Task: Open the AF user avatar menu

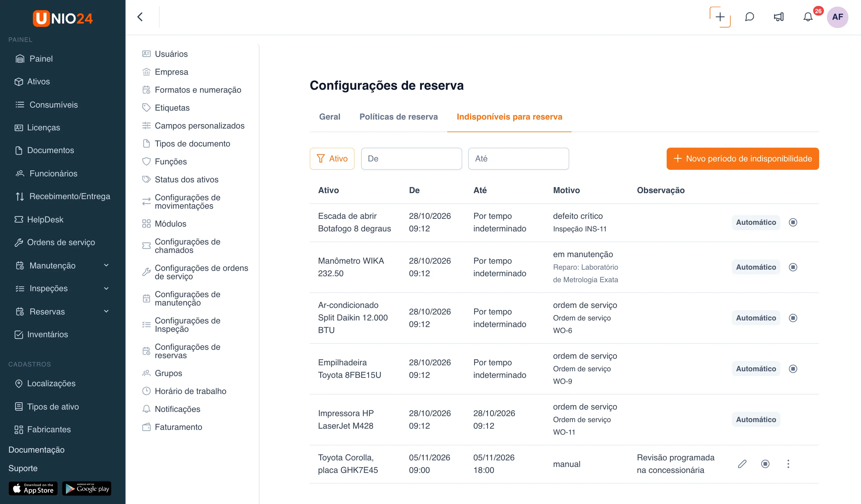Action: pos(837,17)
